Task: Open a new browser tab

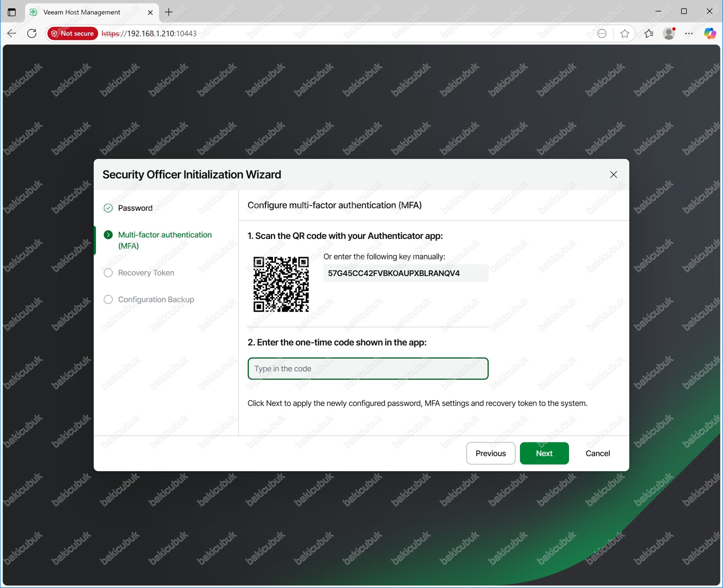Action: click(169, 12)
